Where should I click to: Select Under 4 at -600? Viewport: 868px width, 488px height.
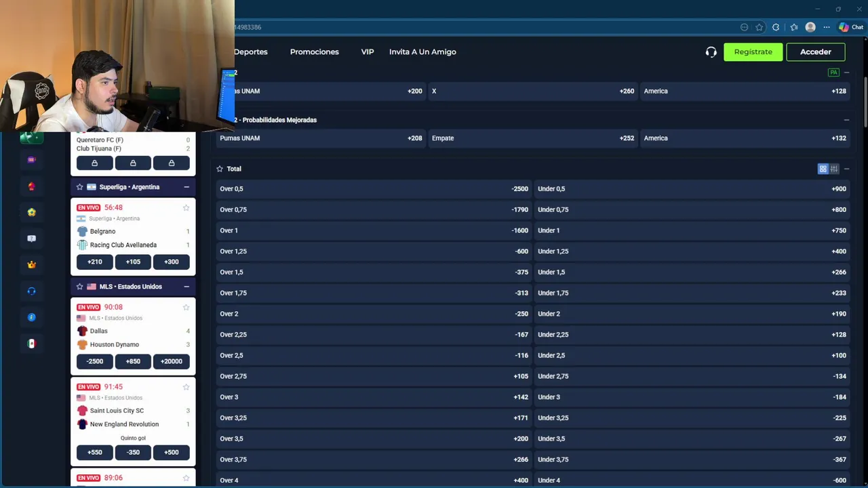coord(692,480)
